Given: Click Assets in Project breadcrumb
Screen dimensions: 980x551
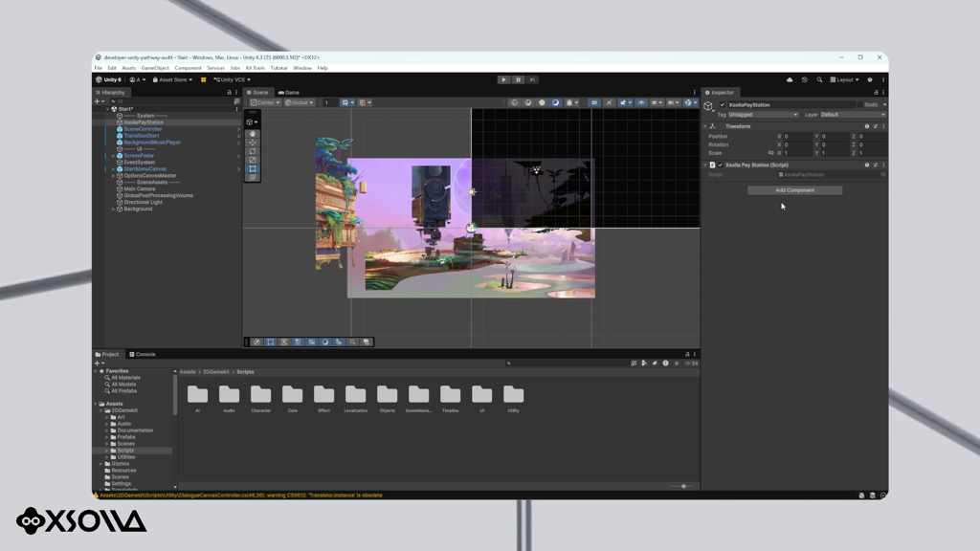Looking at the screenshot, I should [x=188, y=372].
